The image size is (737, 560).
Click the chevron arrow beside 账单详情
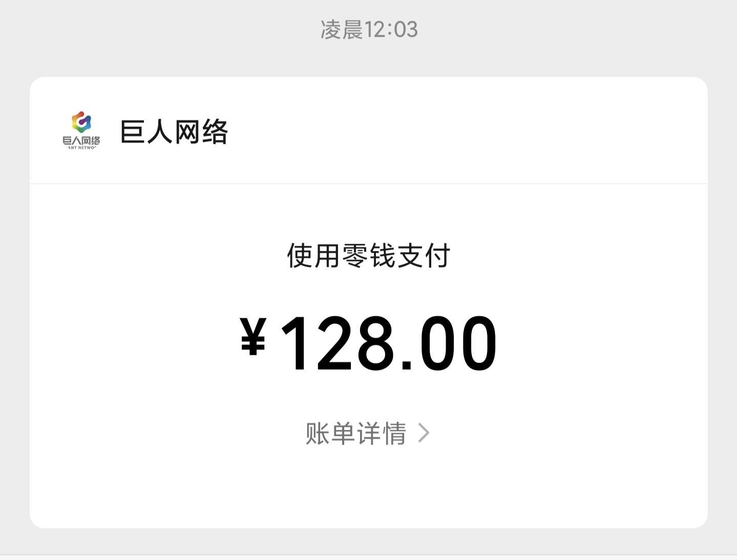424,433
